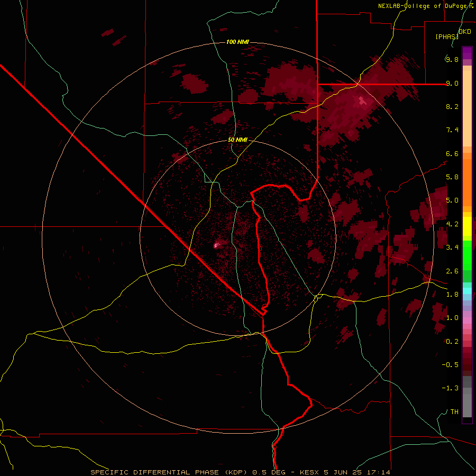Click the 7.4 scale label
This screenshot has height=476, width=476.
pos(452,130)
